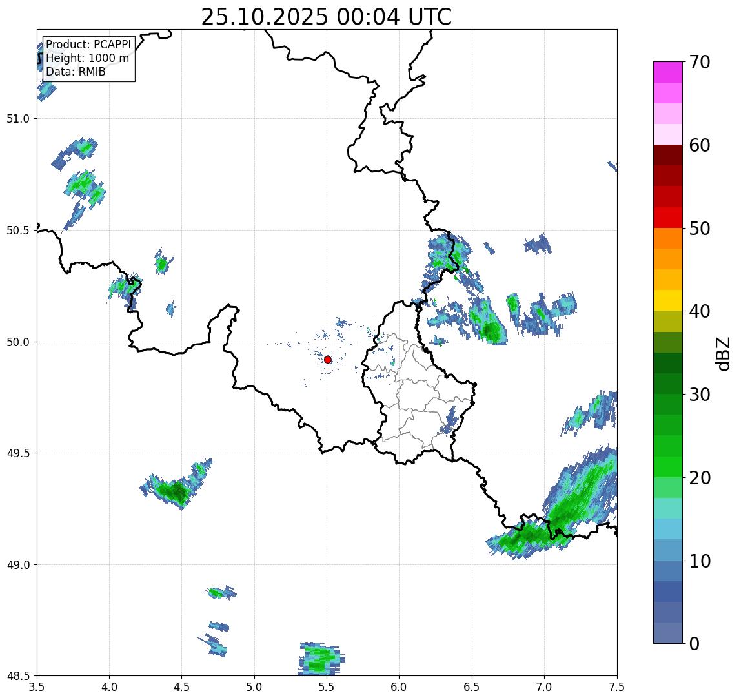The image size is (739, 700).
Task: Click the longitude axis label 7.0
Action: (x=544, y=687)
